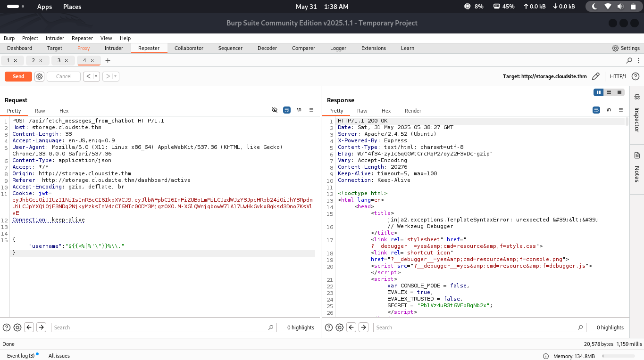Click the memory usage bar
This screenshot has height=360, width=644.
(619, 356)
